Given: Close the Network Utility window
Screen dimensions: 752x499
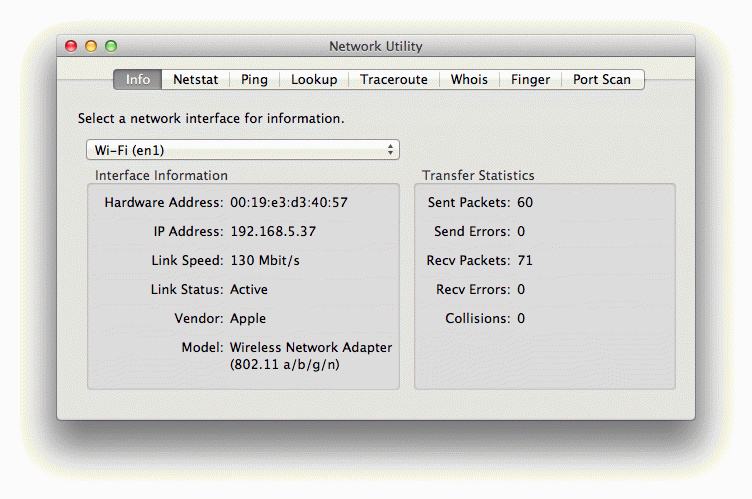Looking at the screenshot, I should coord(71,46).
